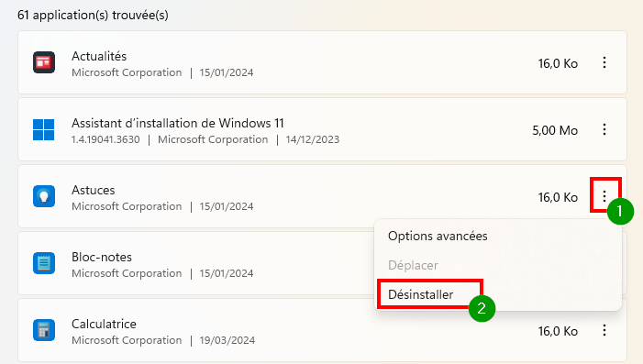This screenshot has height=364, width=643.
Task: Click the Astuces app title
Action: [x=93, y=190]
